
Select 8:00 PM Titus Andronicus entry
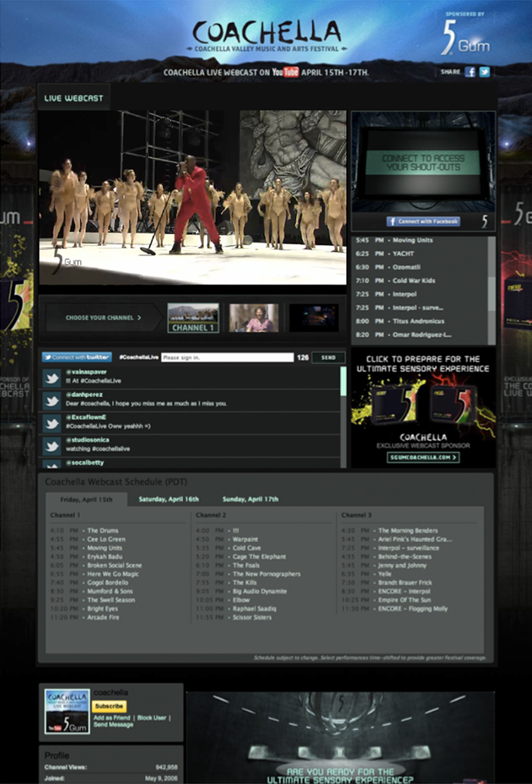(x=400, y=321)
